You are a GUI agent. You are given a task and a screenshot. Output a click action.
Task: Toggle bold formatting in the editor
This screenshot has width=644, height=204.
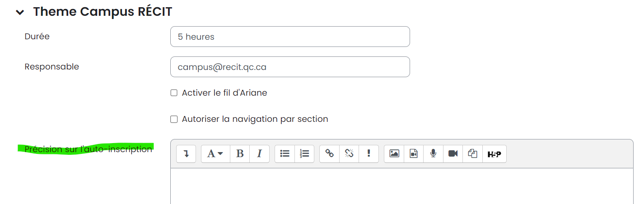click(x=240, y=154)
